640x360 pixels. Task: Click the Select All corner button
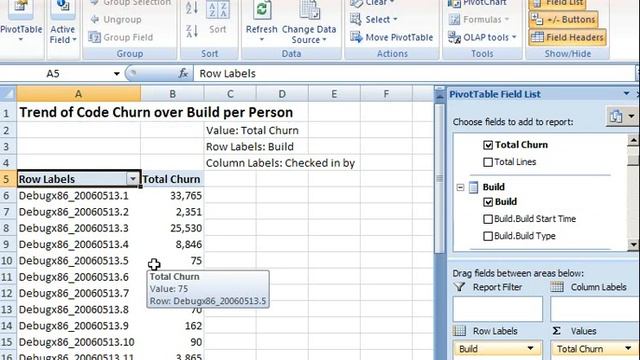point(8,94)
